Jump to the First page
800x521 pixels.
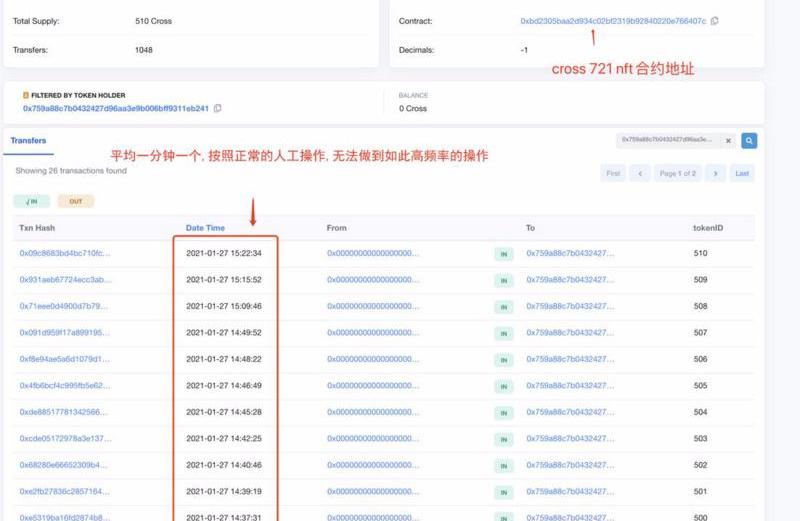[x=613, y=173]
